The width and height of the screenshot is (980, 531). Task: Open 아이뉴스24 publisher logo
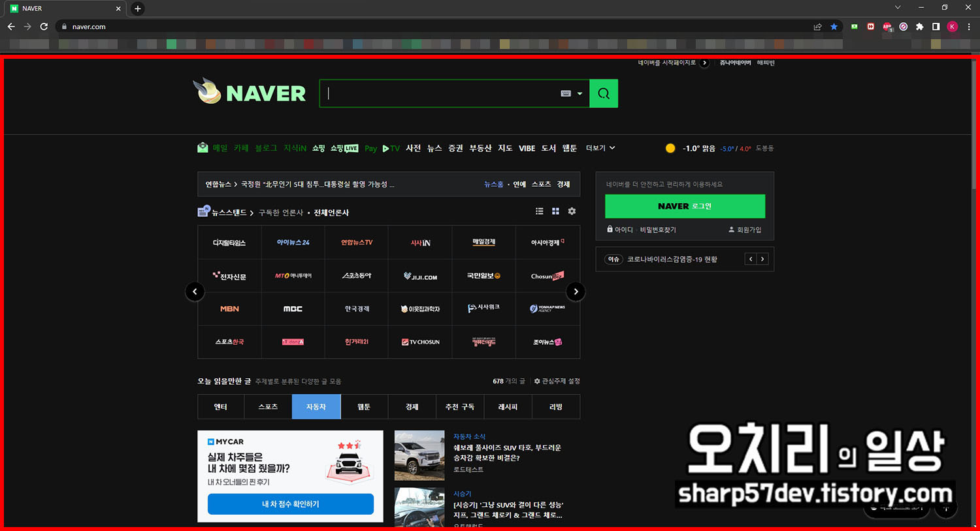(293, 243)
